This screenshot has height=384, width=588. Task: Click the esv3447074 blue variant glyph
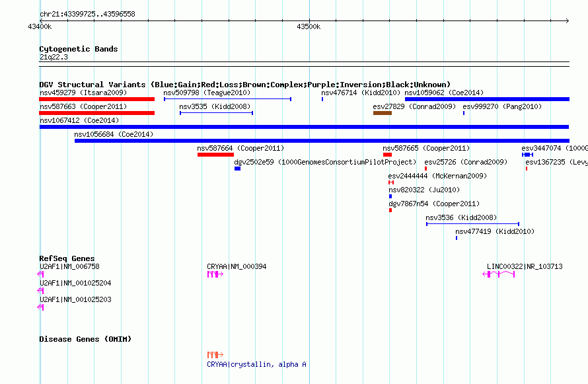[527, 155]
